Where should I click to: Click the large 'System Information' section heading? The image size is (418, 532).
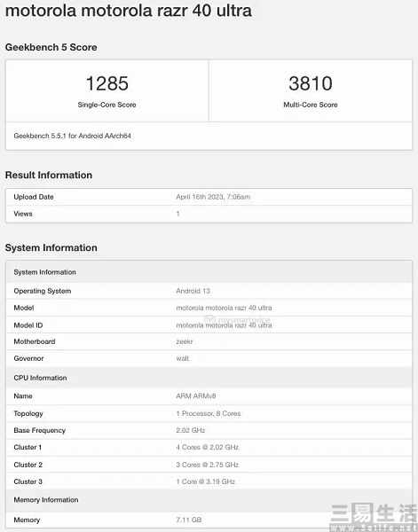tap(51, 247)
